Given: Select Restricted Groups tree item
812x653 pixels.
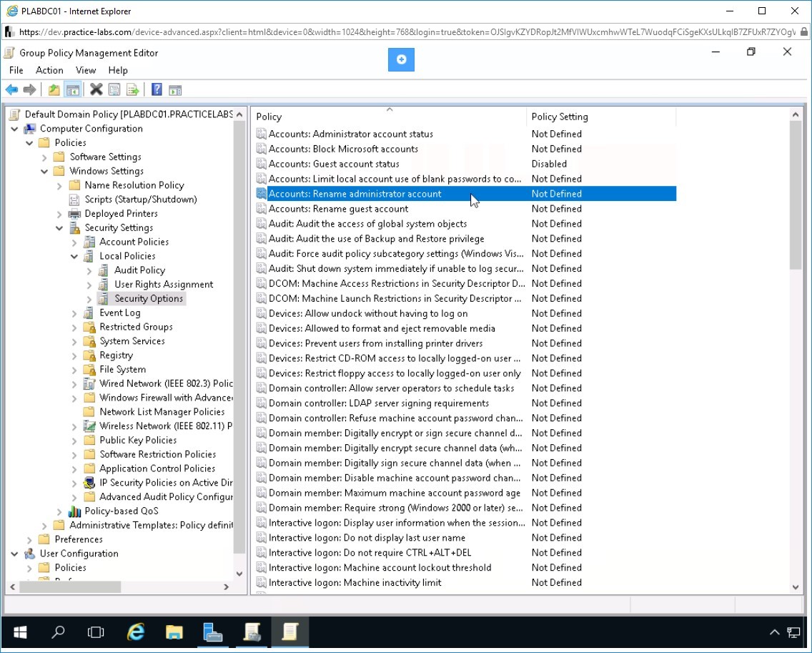Looking at the screenshot, I should [x=136, y=327].
